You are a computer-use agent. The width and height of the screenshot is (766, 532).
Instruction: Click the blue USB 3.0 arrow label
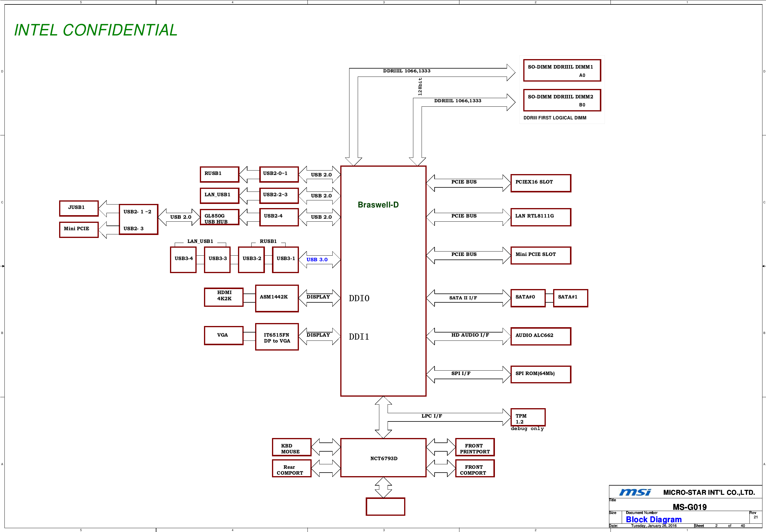pyautogui.click(x=317, y=260)
